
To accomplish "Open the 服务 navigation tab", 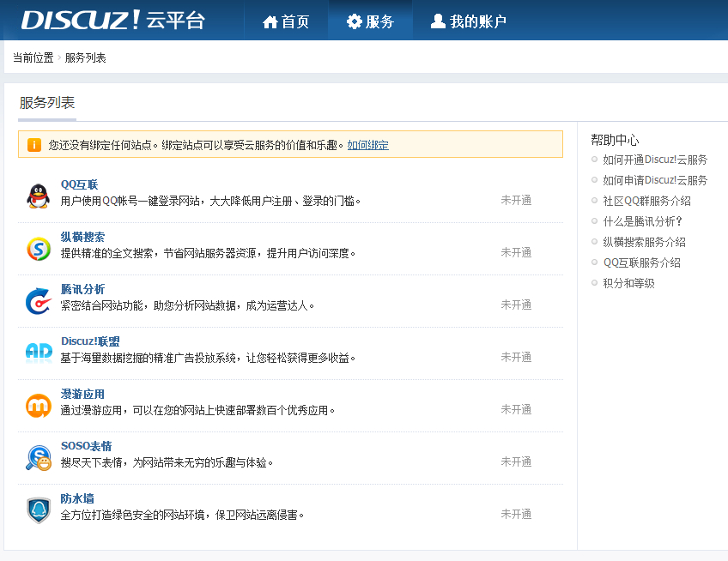I will tap(371, 21).
